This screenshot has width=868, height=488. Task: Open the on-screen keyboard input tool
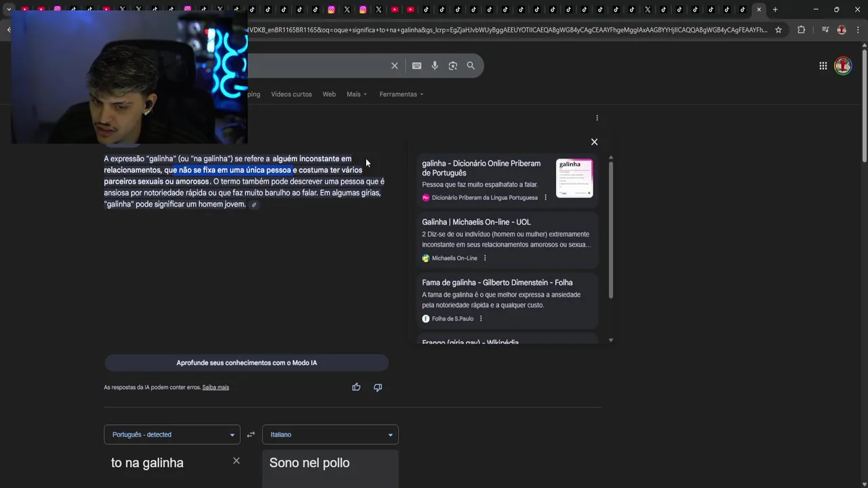coord(416,66)
